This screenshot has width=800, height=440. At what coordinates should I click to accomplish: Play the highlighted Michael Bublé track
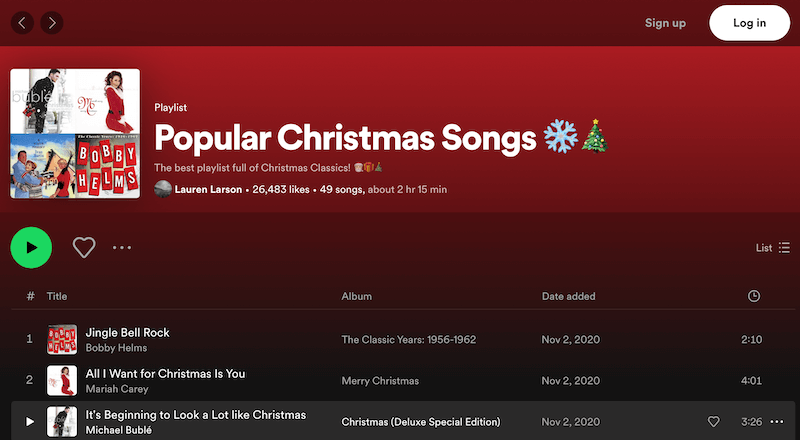coord(30,422)
